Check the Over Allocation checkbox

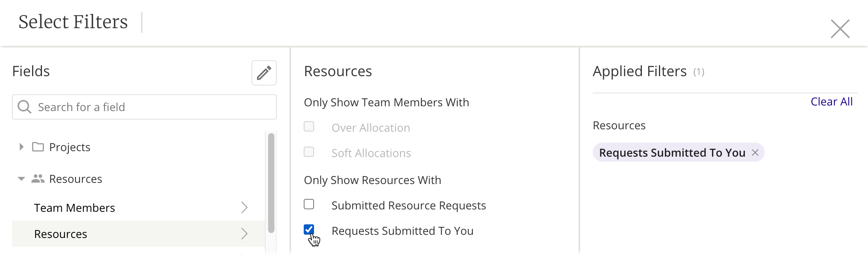309,127
